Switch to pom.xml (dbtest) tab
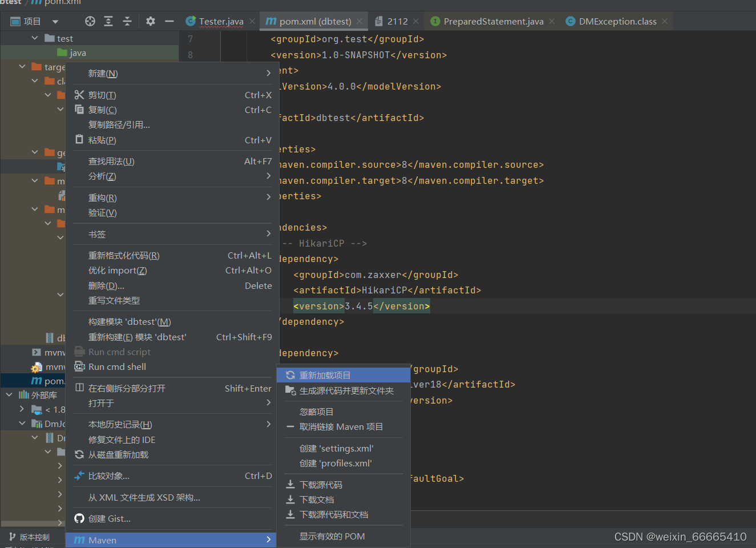 (x=315, y=21)
